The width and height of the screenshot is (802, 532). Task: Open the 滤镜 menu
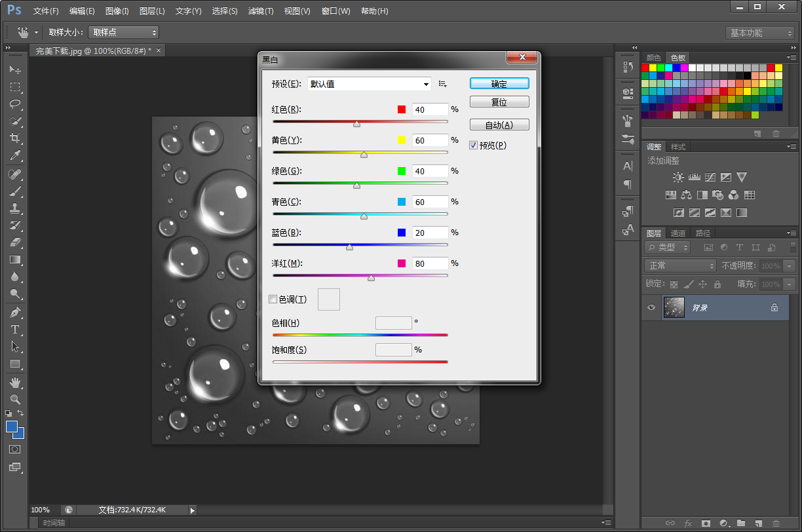click(x=261, y=11)
